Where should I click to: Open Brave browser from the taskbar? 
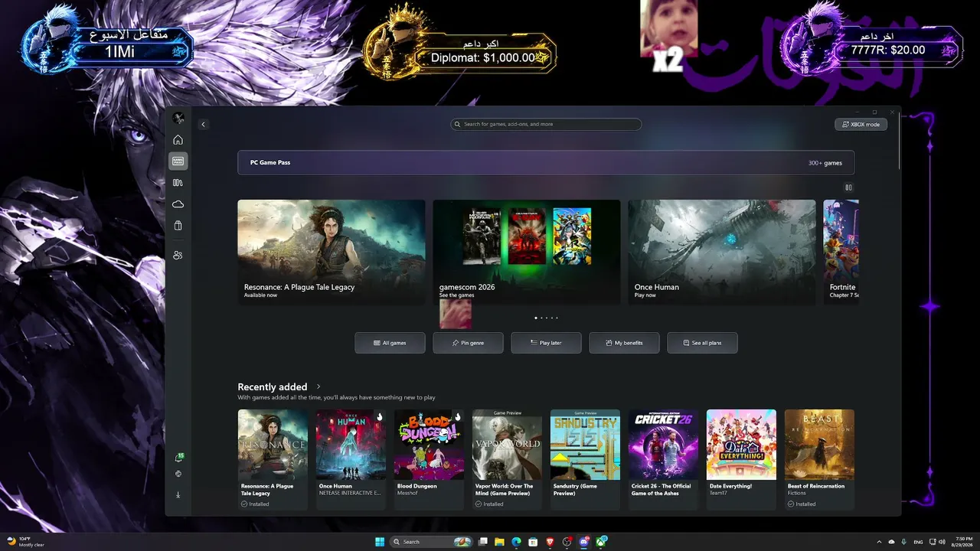550,542
